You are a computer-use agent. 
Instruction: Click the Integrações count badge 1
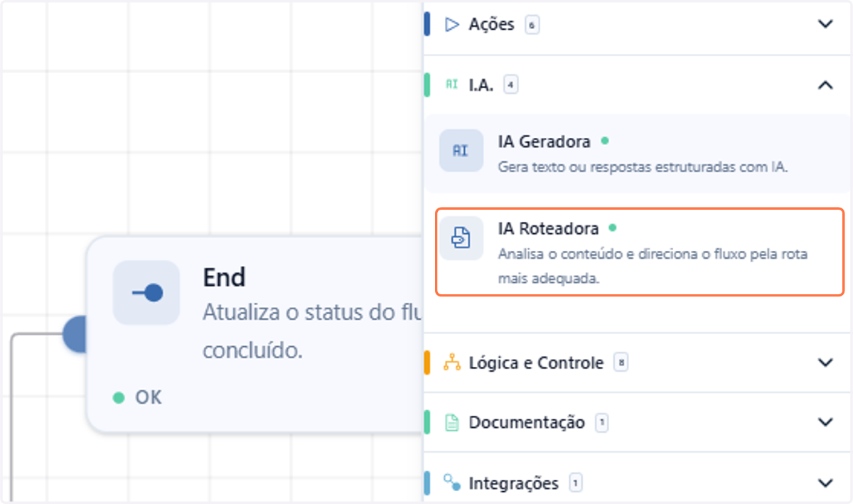(x=576, y=484)
